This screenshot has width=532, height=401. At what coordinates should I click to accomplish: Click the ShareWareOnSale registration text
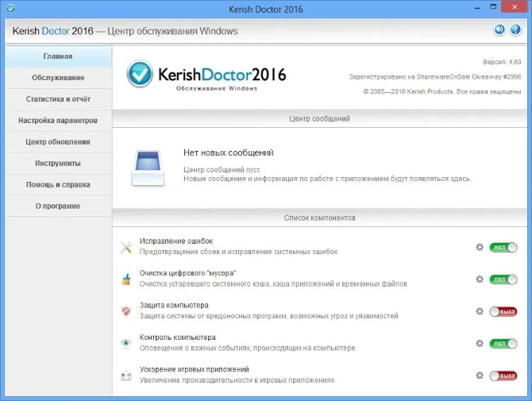click(435, 77)
